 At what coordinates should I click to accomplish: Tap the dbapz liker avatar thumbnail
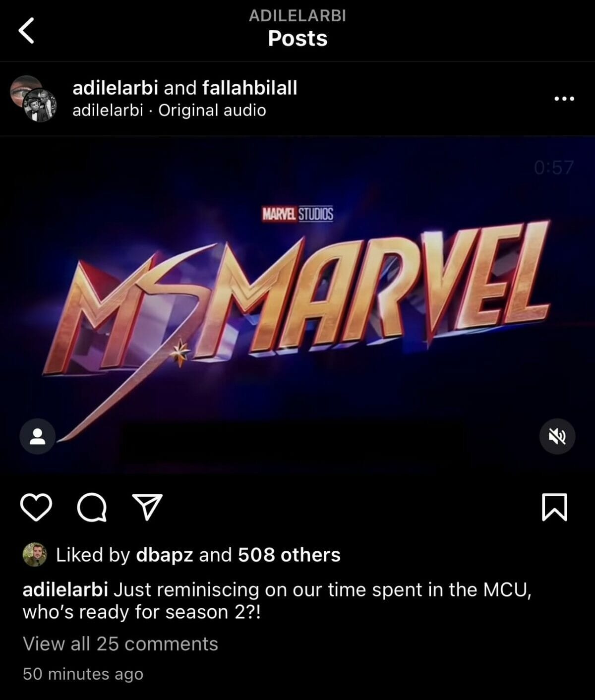(x=35, y=555)
